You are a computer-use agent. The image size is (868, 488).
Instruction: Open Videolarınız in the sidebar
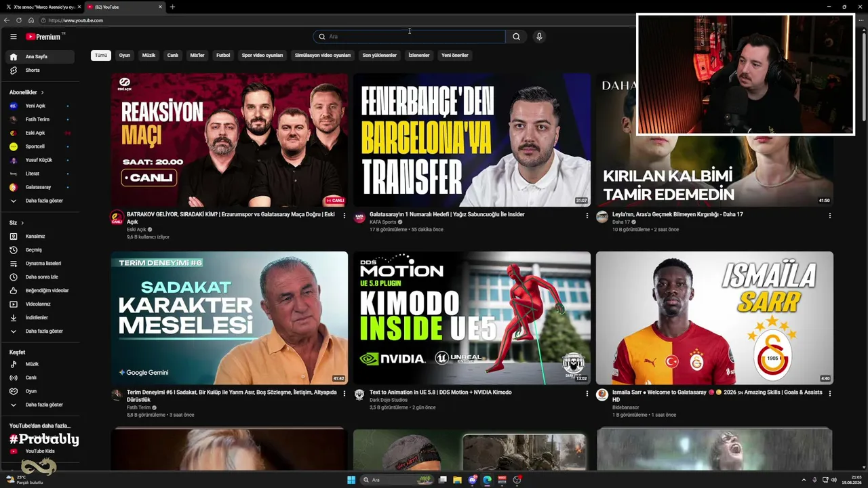41,304
